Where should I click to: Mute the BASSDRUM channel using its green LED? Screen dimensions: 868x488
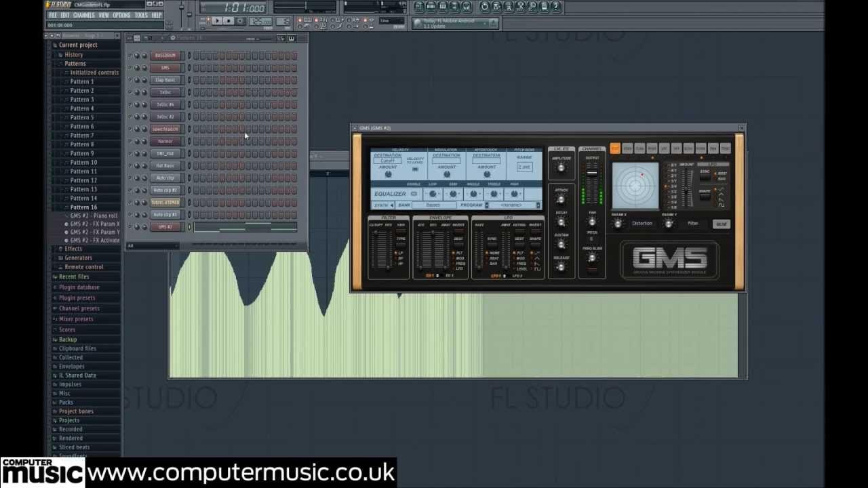click(130, 56)
